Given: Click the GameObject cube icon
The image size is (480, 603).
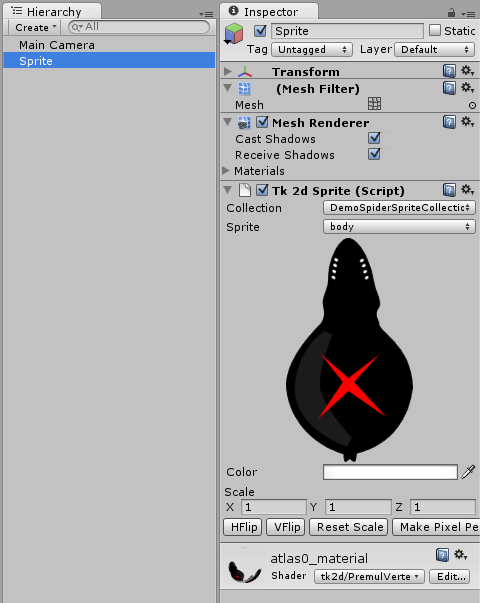Looking at the screenshot, I should (x=234, y=33).
